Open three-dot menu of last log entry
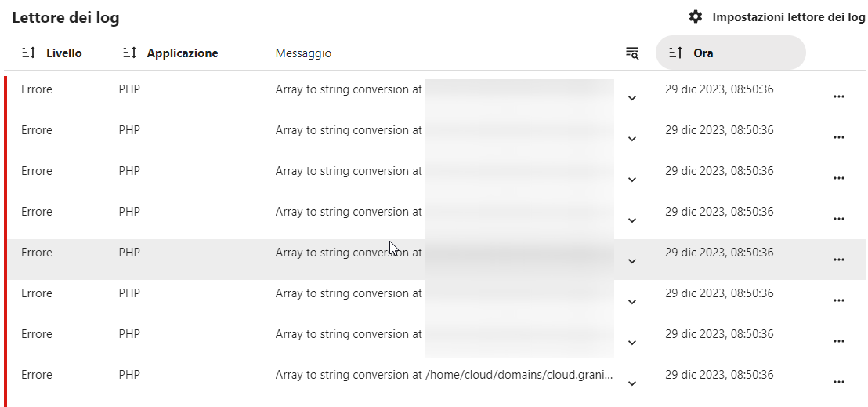 (839, 381)
